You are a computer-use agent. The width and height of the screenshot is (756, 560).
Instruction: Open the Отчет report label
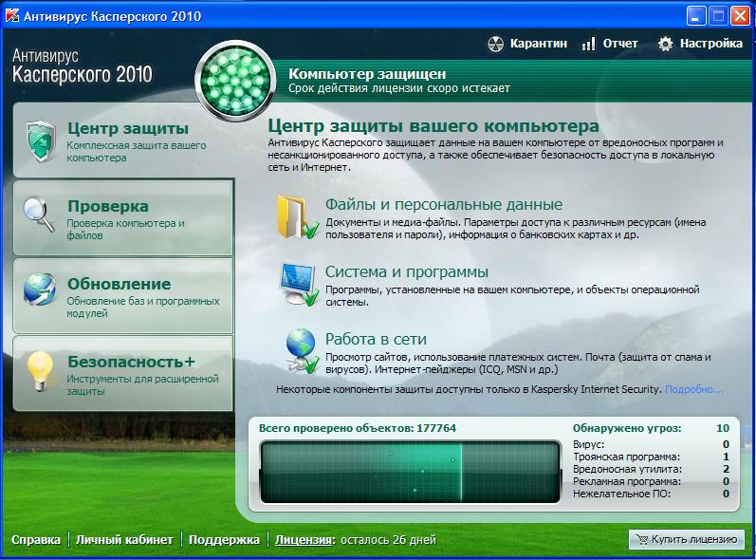tap(619, 44)
